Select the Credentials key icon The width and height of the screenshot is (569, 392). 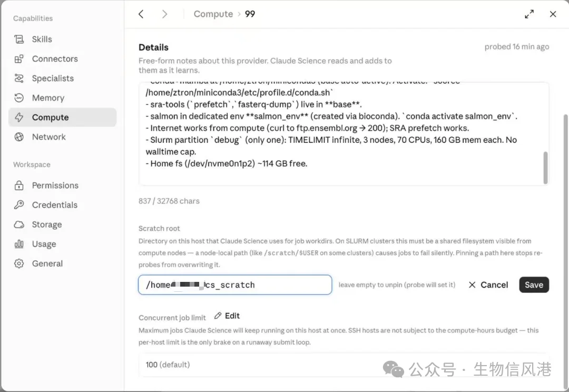click(19, 205)
